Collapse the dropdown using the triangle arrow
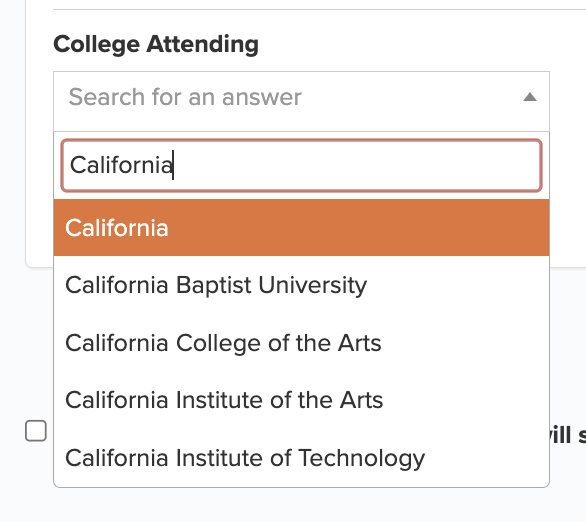The image size is (586, 522). 530,97
